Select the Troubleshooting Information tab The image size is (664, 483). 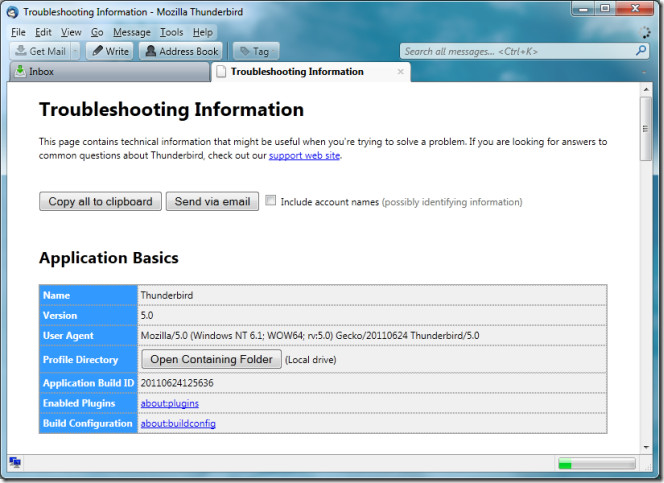click(x=311, y=72)
